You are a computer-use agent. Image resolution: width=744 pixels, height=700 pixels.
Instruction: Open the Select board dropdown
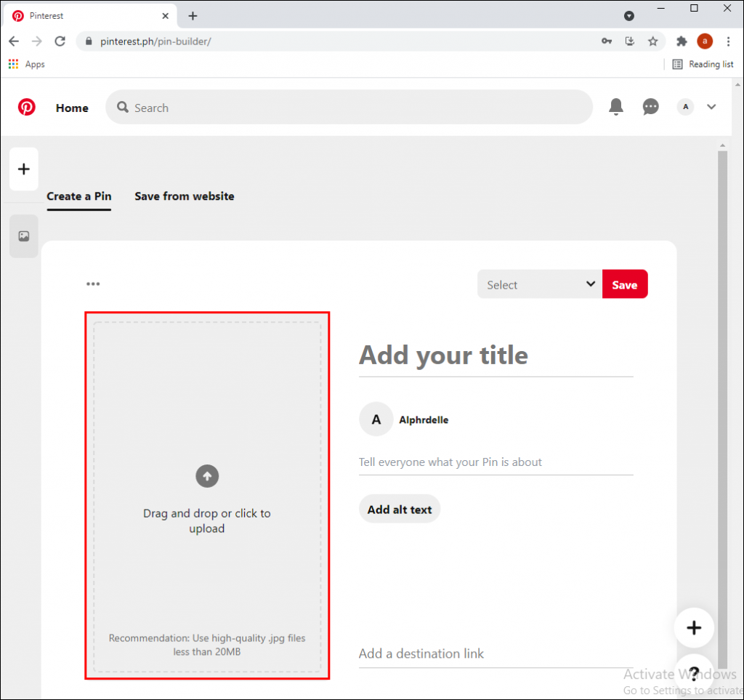pos(539,284)
